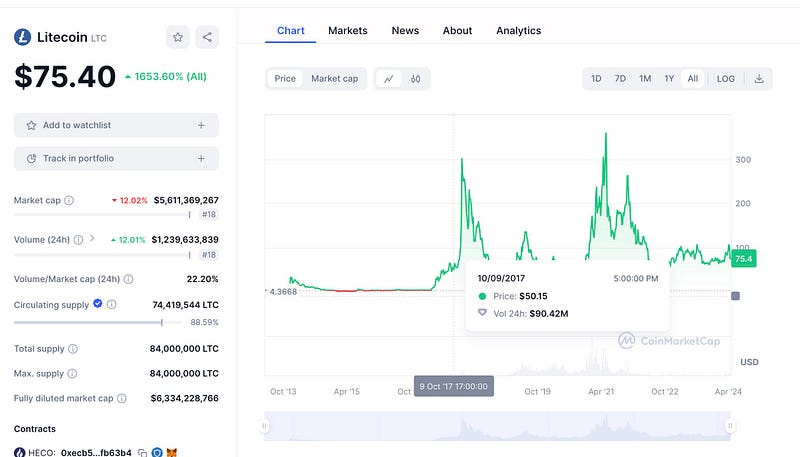Click HECO contract address 0xecb5...fb63b4
800x457 pixels.
[x=96, y=453]
